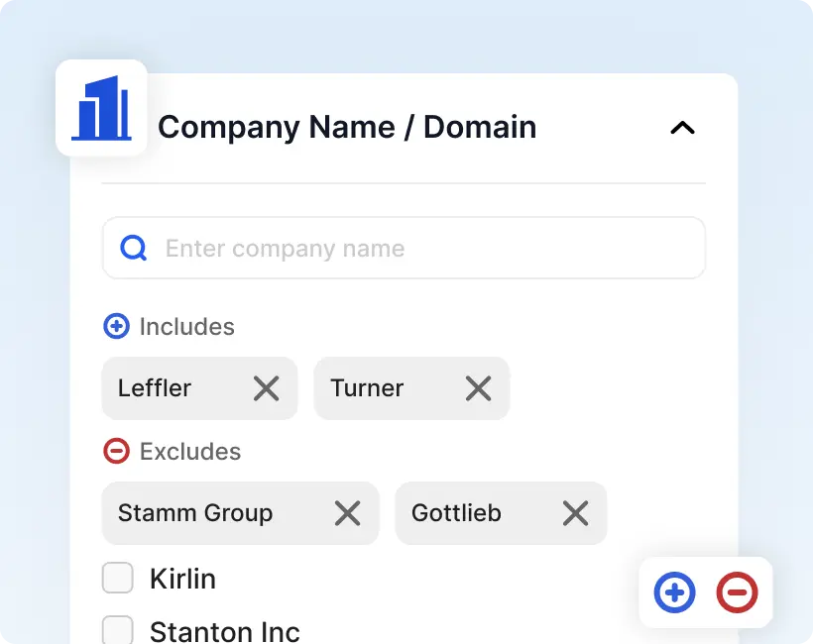Select the Leffler chip label
Image resolution: width=813 pixels, height=644 pixels.
[155, 388]
